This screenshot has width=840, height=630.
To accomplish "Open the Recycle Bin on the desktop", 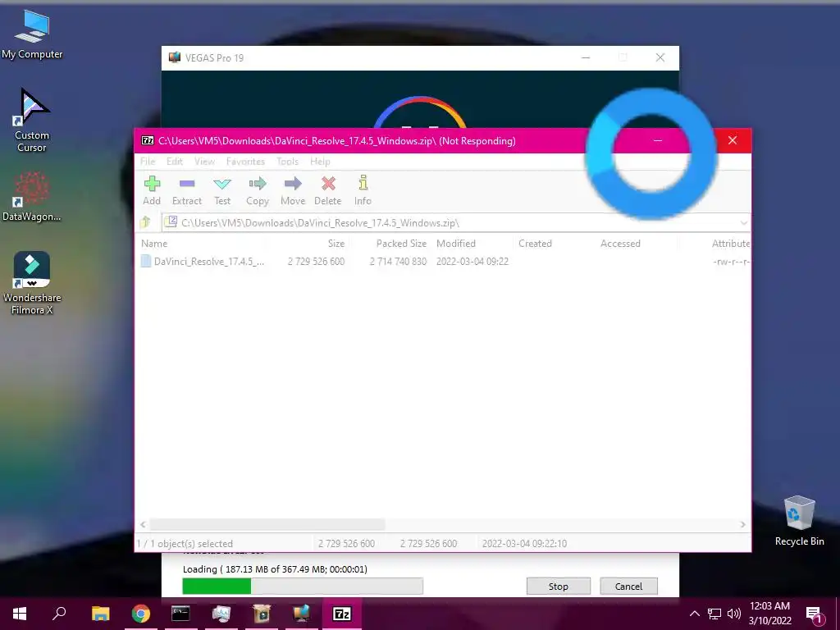I will pos(799,521).
